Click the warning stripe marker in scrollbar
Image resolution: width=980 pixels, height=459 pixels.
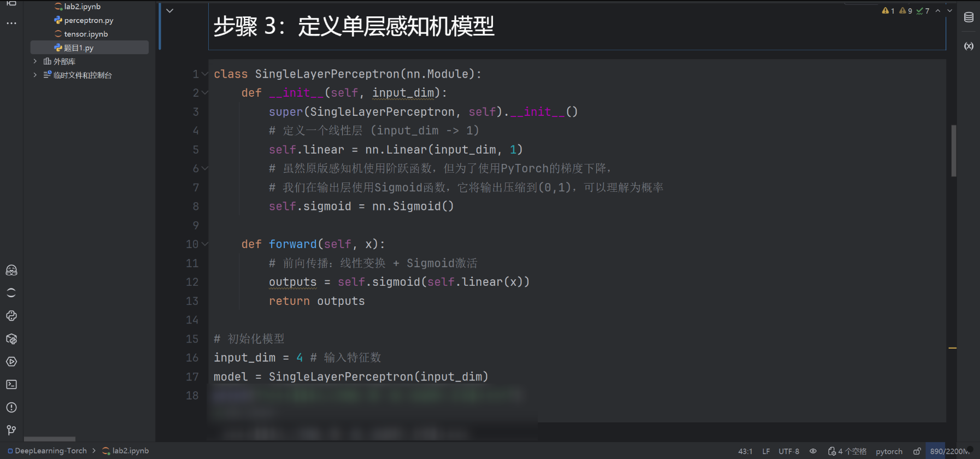(953, 348)
